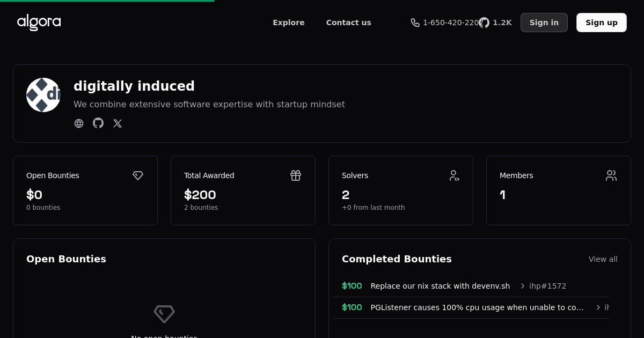Click the gift icon in Total Awarded card
Image resolution: width=644 pixels, height=338 pixels.
[x=296, y=175]
